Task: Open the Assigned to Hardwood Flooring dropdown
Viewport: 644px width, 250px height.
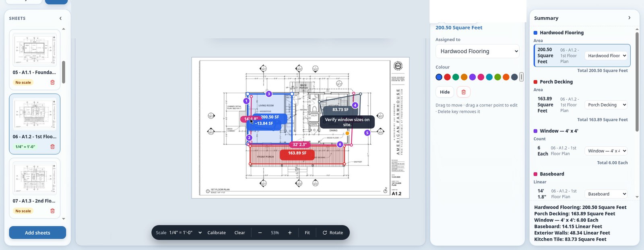Action: click(477, 51)
